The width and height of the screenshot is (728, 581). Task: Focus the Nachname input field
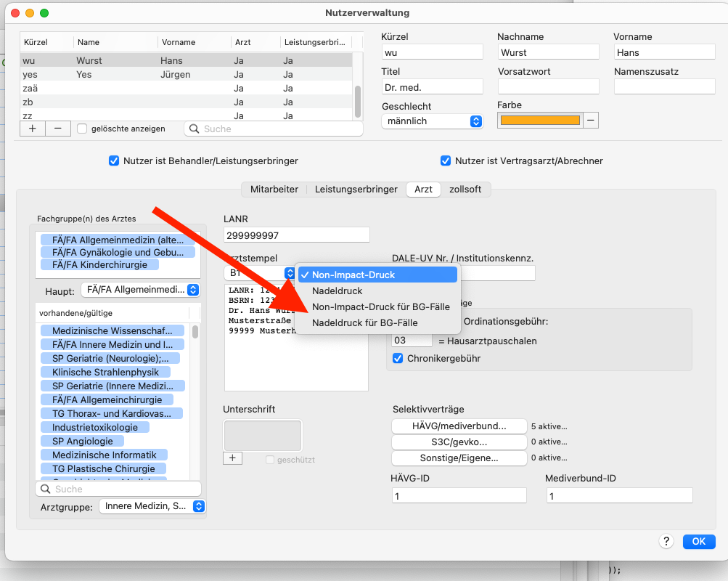[x=548, y=52]
